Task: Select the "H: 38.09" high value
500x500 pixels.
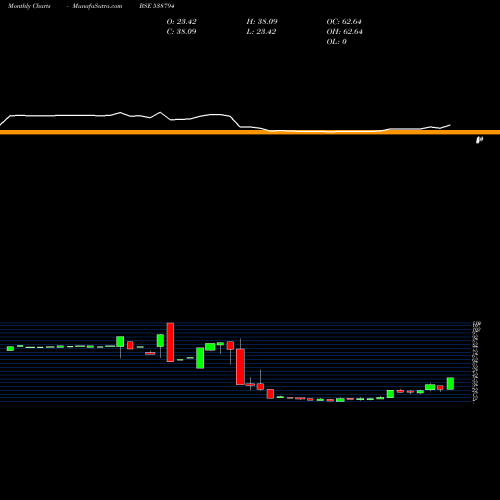Action: pyautogui.click(x=262, y=21)
